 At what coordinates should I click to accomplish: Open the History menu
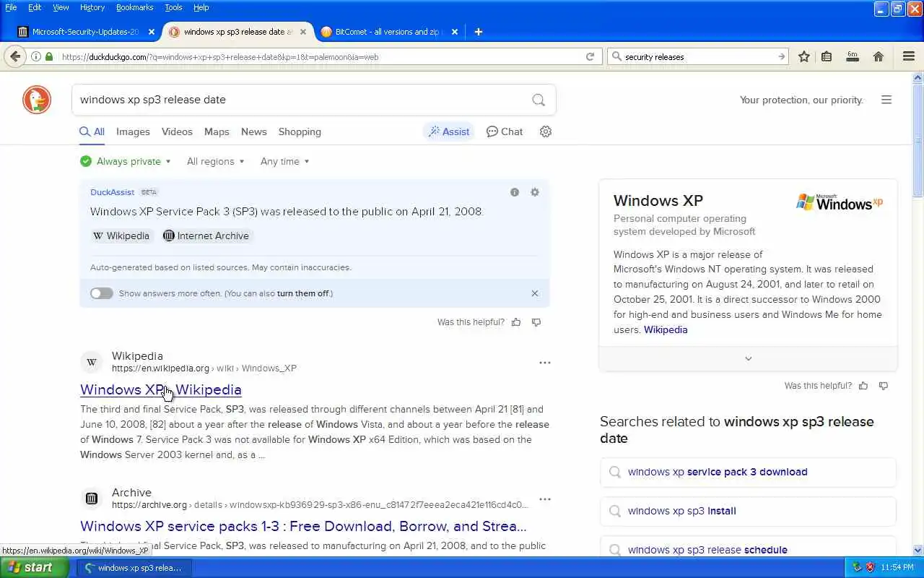point(92,7)
